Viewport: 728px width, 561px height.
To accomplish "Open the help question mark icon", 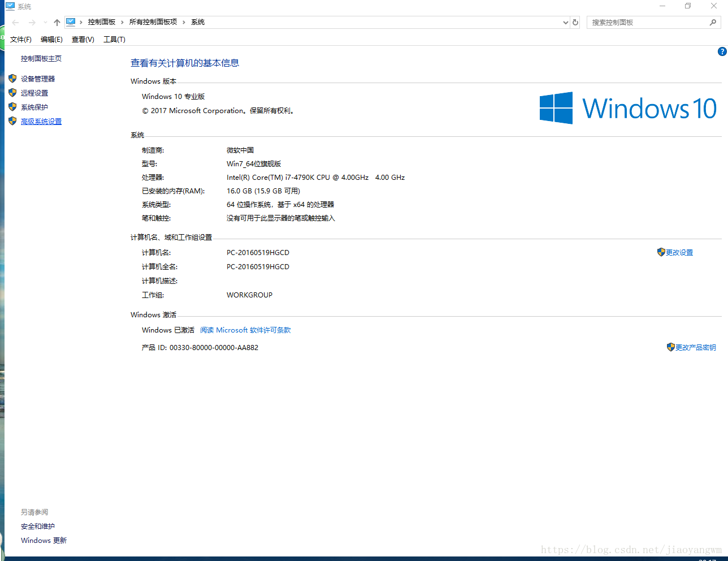I will [722, 51].
